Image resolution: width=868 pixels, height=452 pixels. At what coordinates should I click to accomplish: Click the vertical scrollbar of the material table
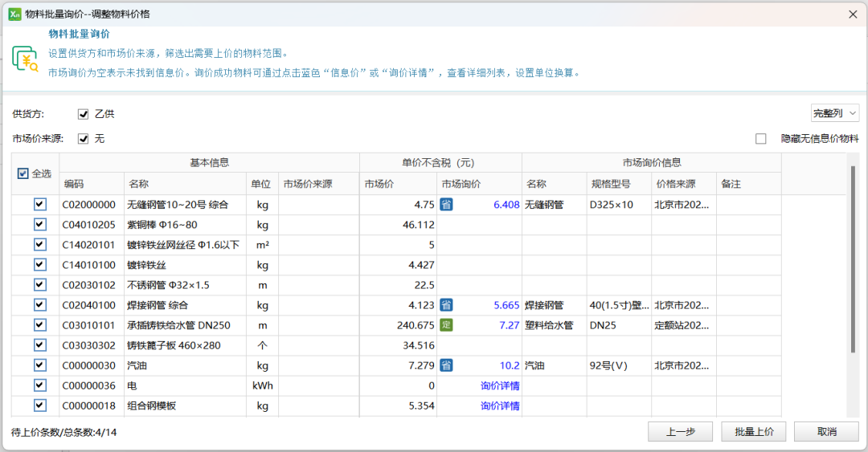click(x=853, y=257)
